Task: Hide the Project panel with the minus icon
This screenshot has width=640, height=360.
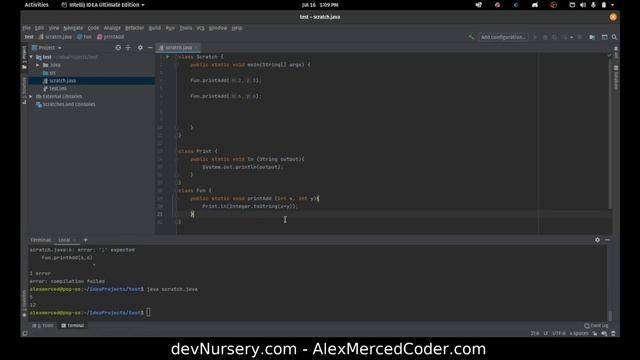Action: pos(150,48)
